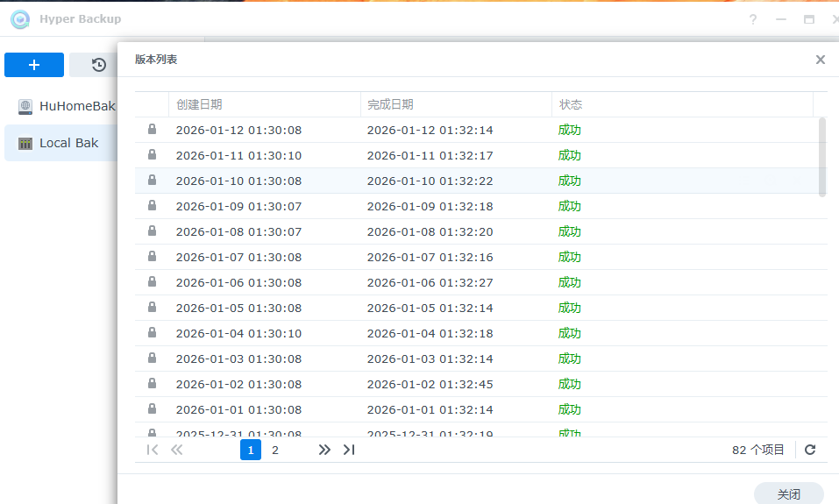Click creation date 2026-01-06 01:30:08
This screenshot has height=504, width=839.
(238, 282)
